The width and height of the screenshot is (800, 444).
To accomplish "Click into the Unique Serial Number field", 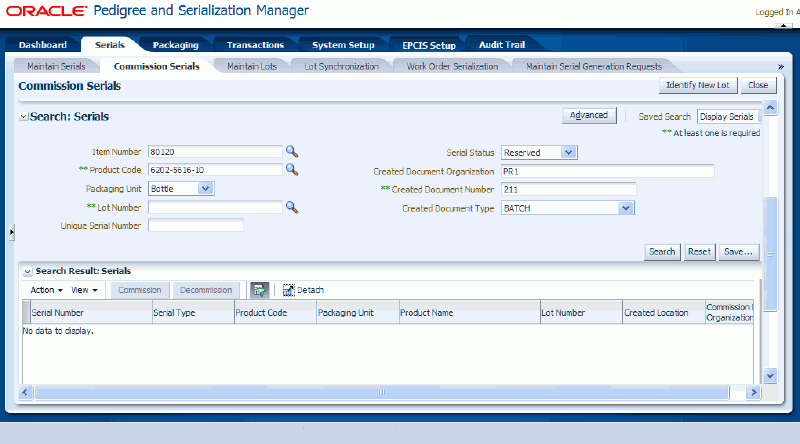I will coord(195,226).
